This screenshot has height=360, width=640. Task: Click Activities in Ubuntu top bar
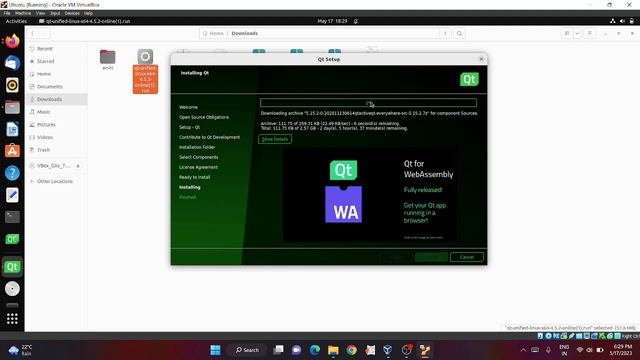[16, 21]
